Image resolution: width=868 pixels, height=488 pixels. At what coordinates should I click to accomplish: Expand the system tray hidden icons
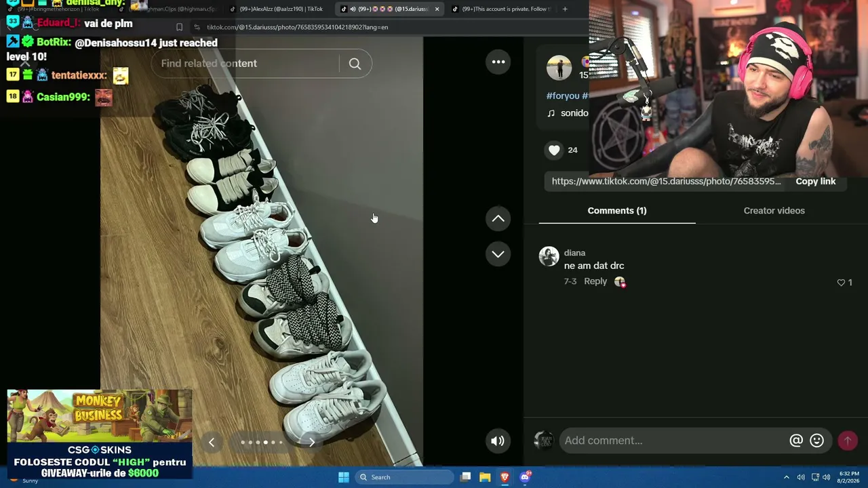point(787,477)
